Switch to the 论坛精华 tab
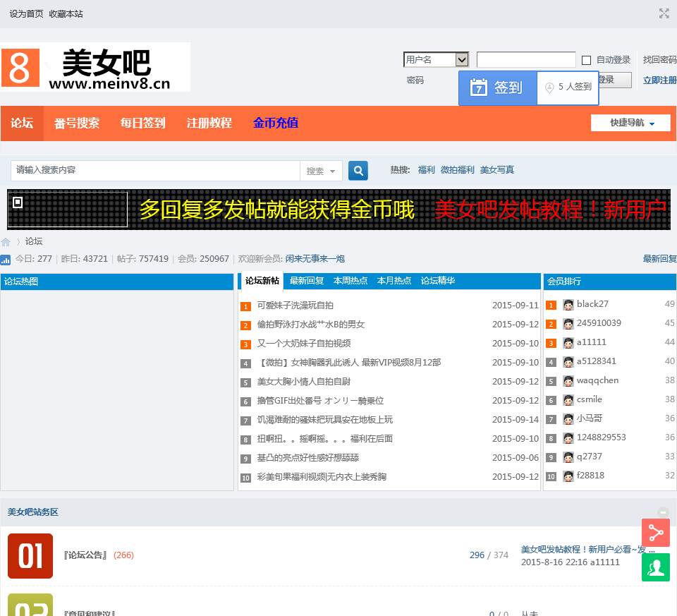 coord(438,281)
